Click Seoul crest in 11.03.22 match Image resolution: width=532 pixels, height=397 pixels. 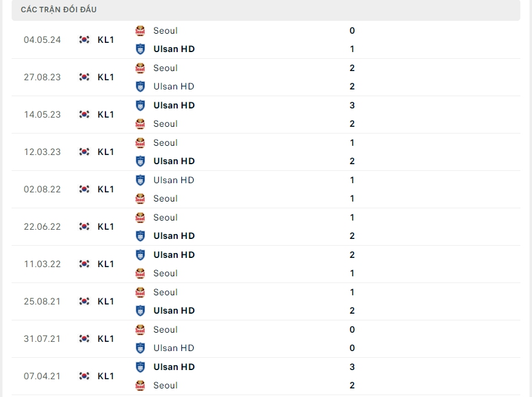point(140,273)
